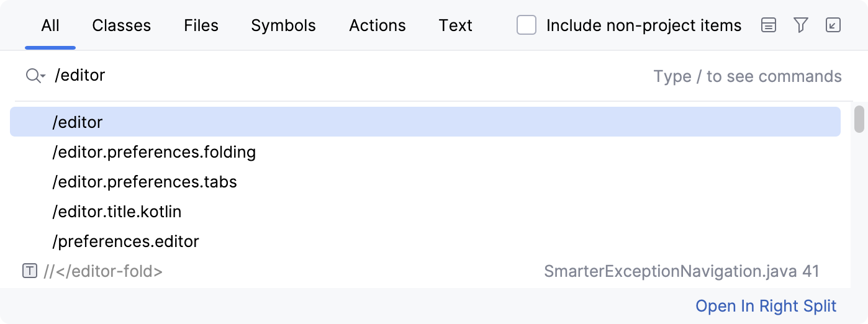Click the preview toggle icon
Screen dimensions: 868x324
tap(769, 25)
